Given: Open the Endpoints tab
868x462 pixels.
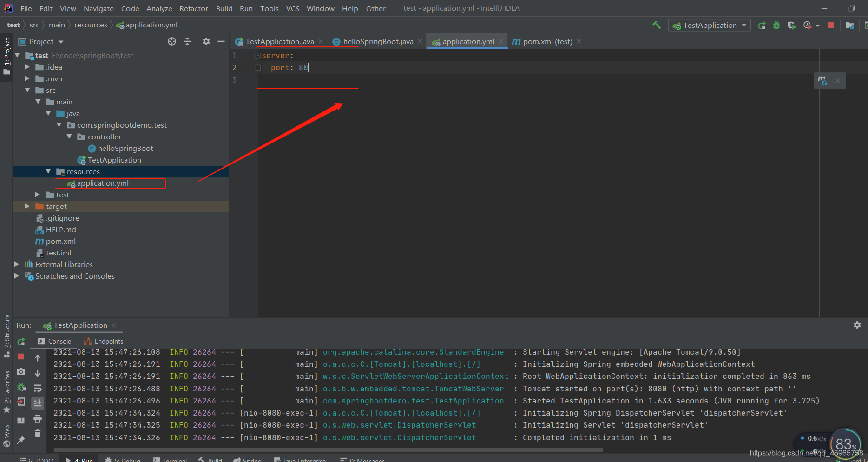Looking at the screenshot, I should 104,341.
